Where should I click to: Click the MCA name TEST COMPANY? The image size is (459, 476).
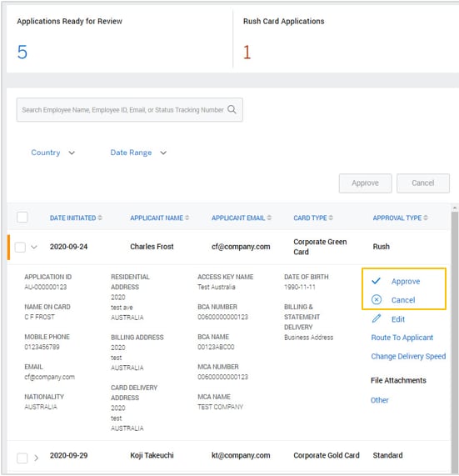(x=220, y=407)
